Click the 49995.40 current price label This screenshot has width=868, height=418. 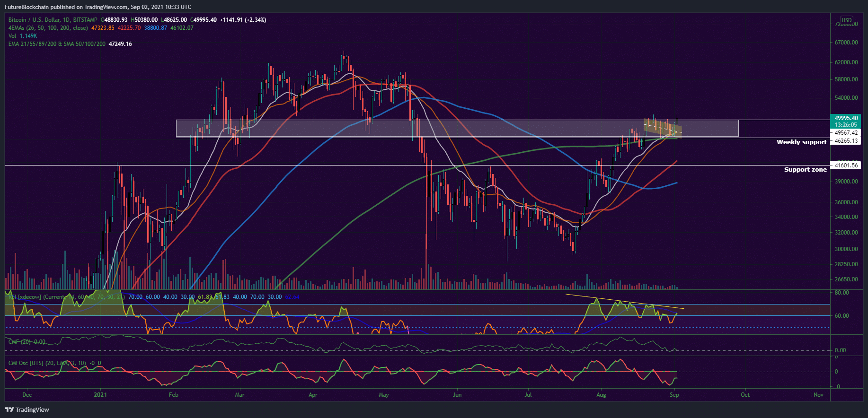[x=846, y=118]
